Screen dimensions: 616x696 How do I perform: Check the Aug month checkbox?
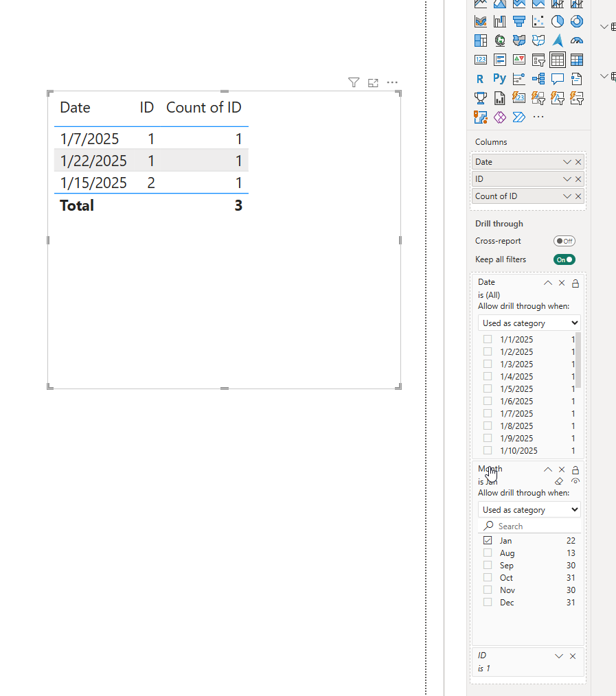coord(488,553)
